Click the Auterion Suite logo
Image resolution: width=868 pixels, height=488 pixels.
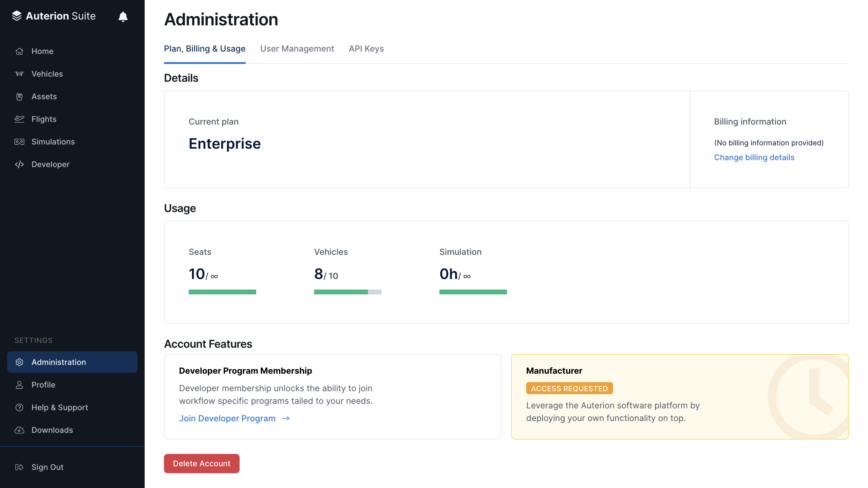point(54,16)
